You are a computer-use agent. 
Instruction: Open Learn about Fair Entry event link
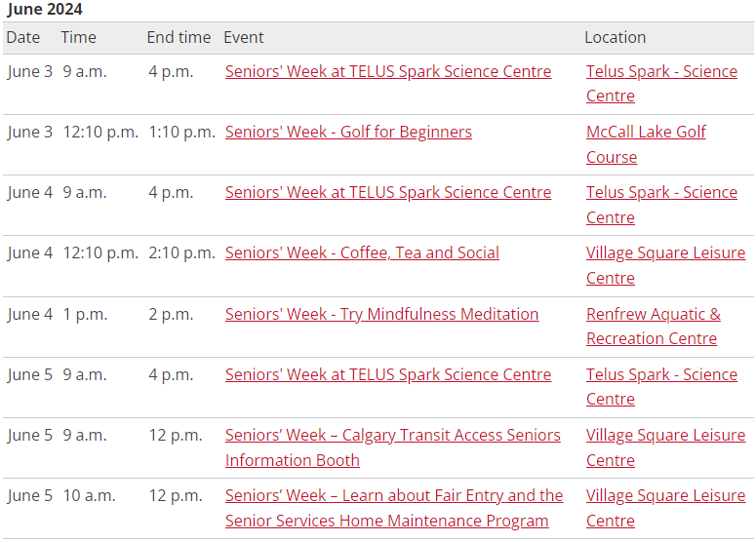click(x=394, y=508)
